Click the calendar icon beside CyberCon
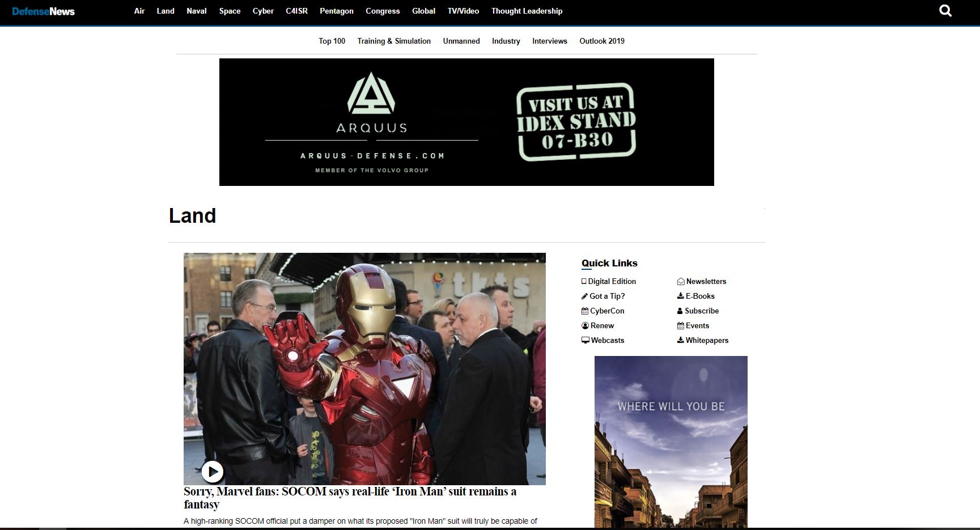The height and width of the screenshot is (530, 980). 585,311
